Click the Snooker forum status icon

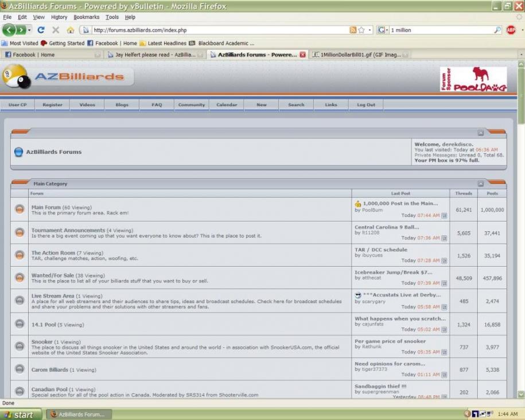click(20, 346)
